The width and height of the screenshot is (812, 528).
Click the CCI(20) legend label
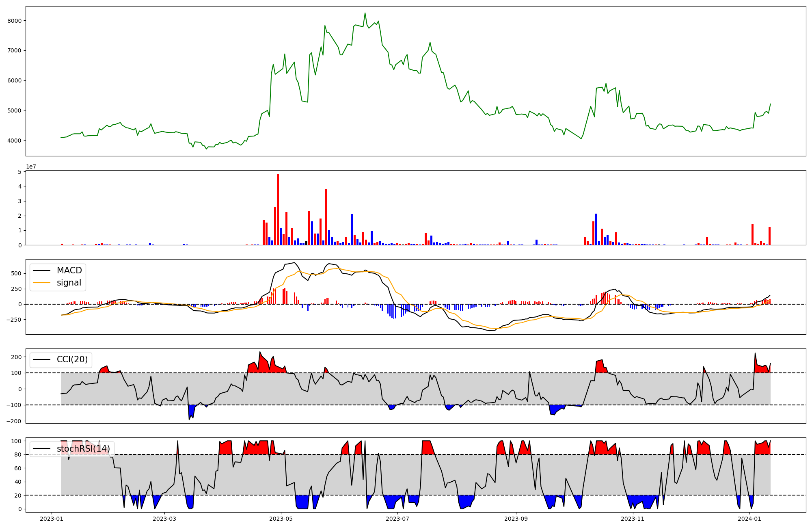point(72,359)
